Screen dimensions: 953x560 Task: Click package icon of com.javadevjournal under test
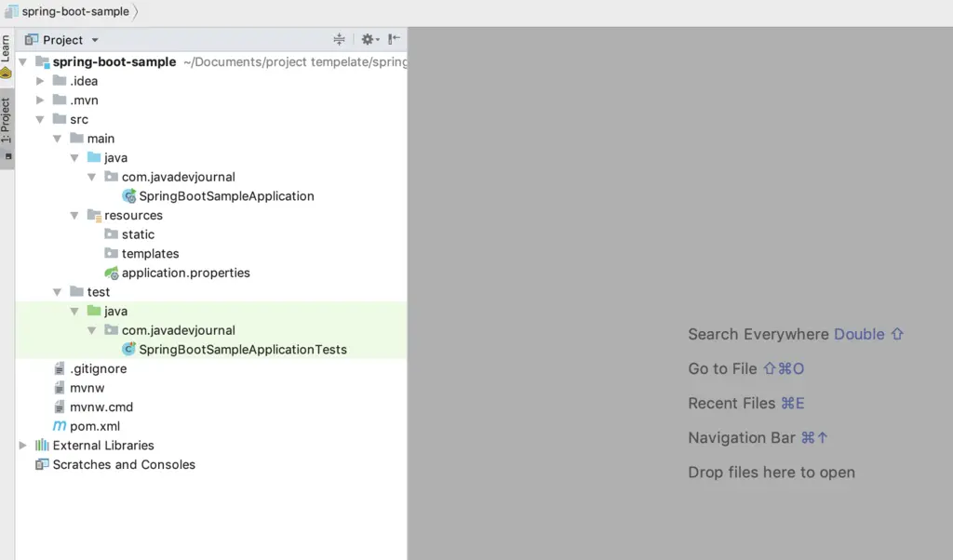(x=112, y=330)
